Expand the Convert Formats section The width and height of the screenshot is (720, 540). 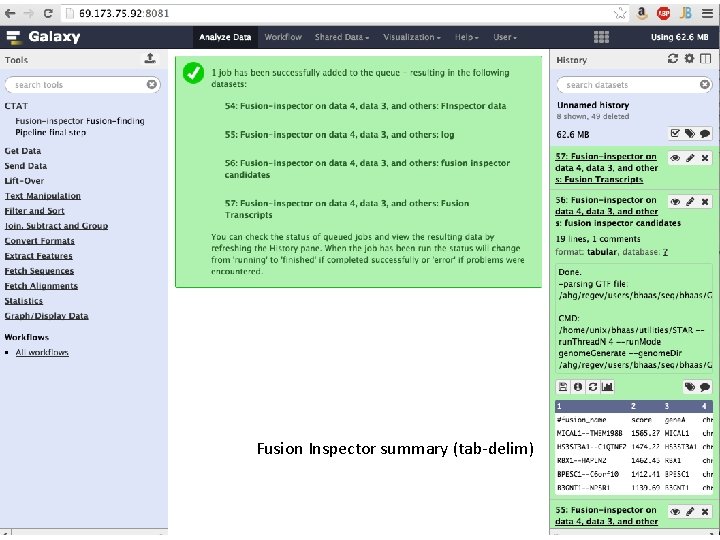coord(39,241)
